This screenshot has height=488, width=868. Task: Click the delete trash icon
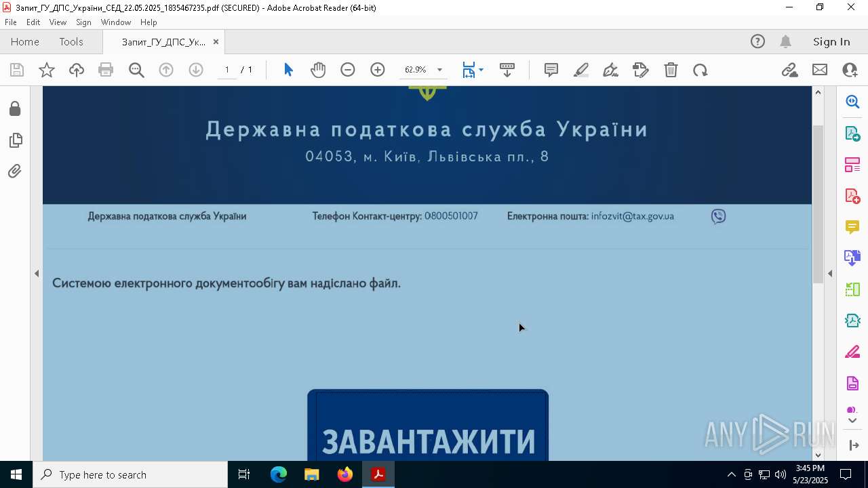[671, 70]
